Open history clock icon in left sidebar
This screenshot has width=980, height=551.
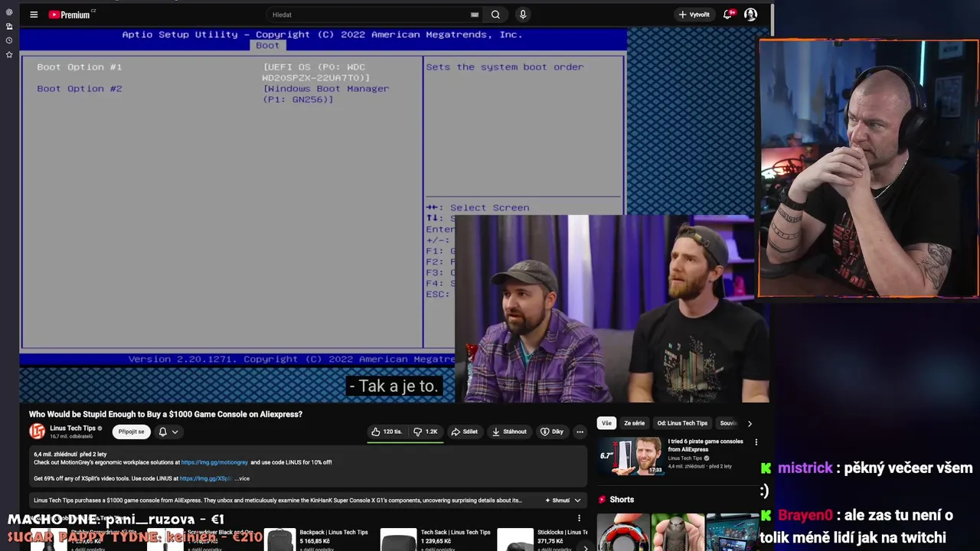click(9, 41)
